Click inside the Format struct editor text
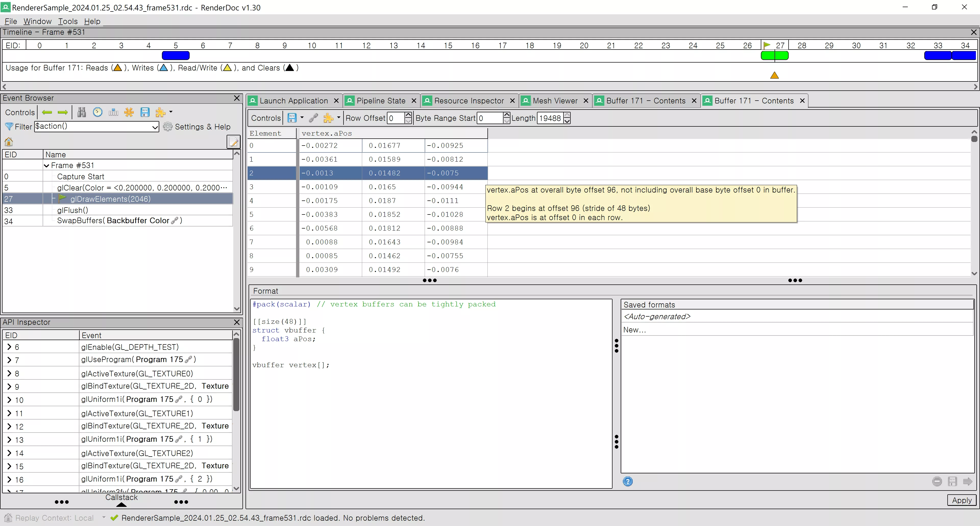The image size is (980, 526). click(x=431, y=393)
